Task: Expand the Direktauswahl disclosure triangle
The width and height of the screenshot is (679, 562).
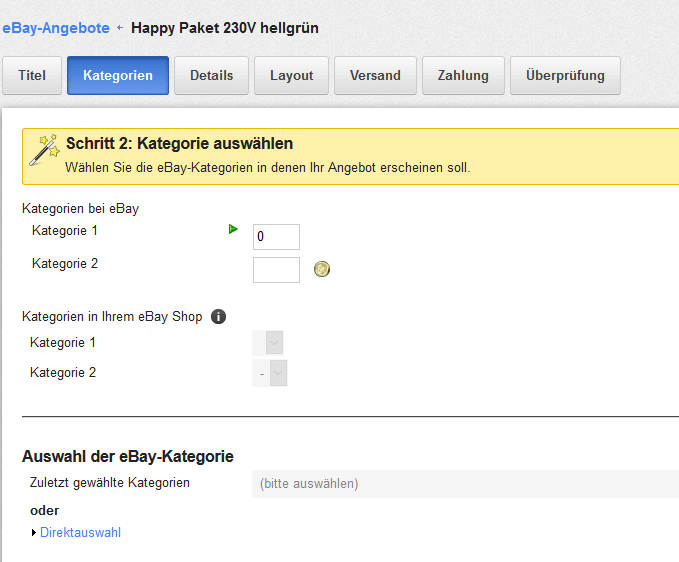Action: (33, 533)
